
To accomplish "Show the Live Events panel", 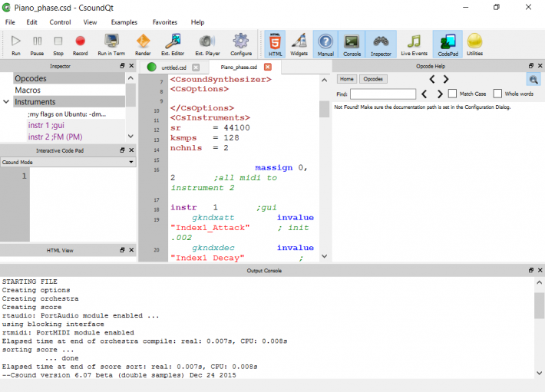I will (x=414, y=44).
